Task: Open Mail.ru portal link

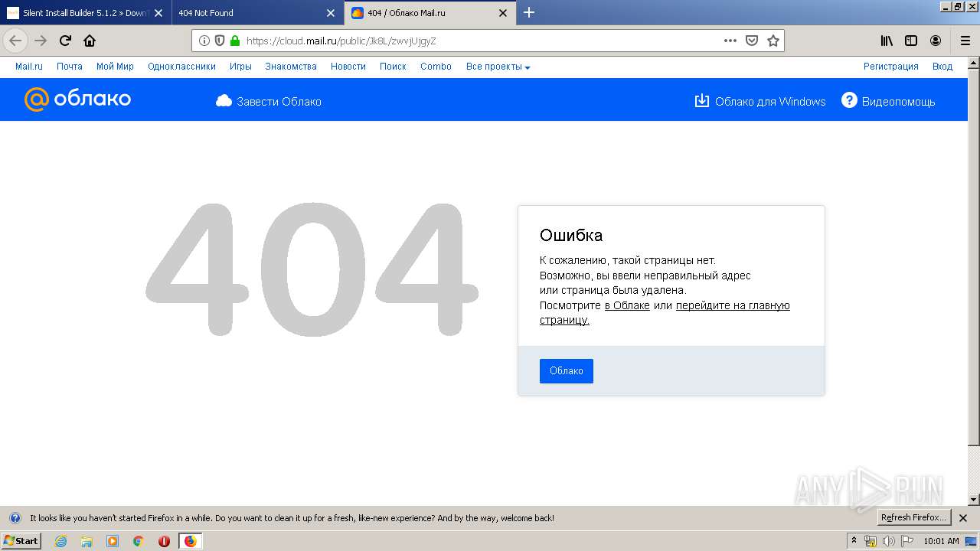Action: coord(29,67)
